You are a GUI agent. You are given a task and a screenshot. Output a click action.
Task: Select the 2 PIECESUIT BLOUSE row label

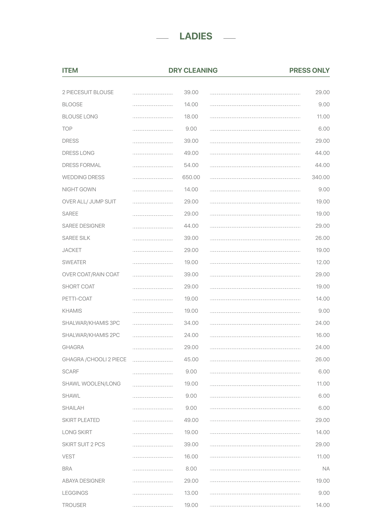coord(88,92)
